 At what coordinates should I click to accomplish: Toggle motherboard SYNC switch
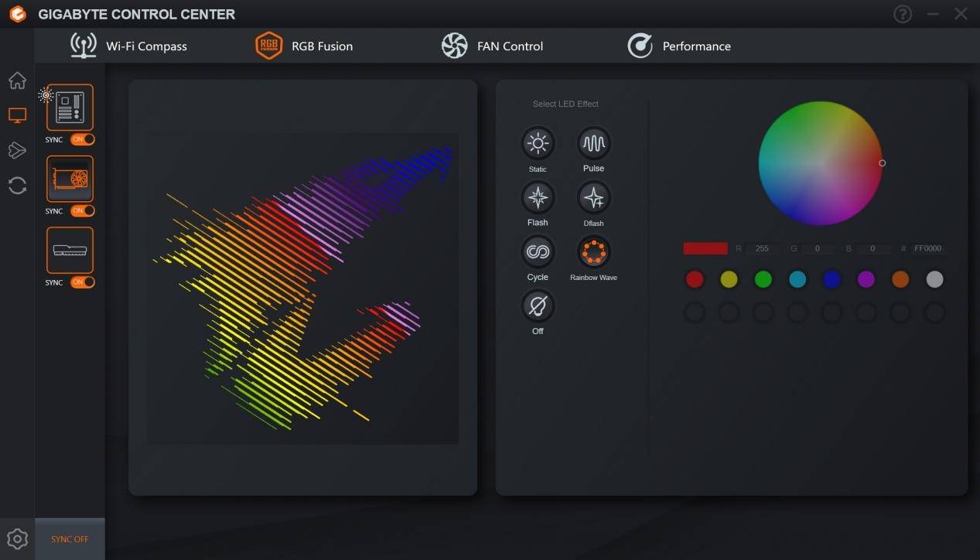tap(83, 139)
